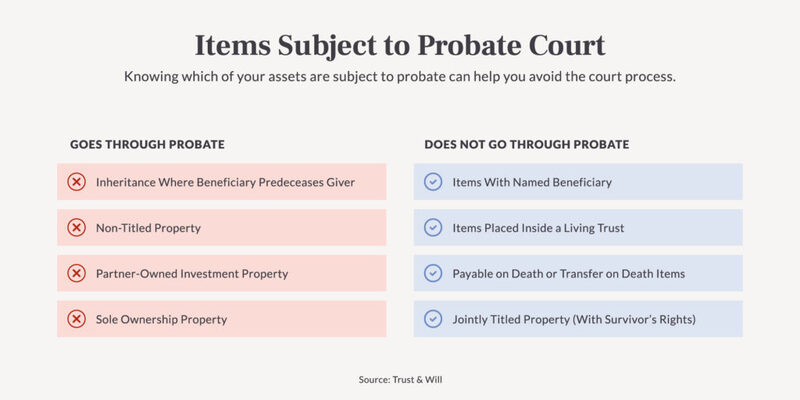Click the subtitle about avoiding the court process
800x400 pixels.
[400, 77]
